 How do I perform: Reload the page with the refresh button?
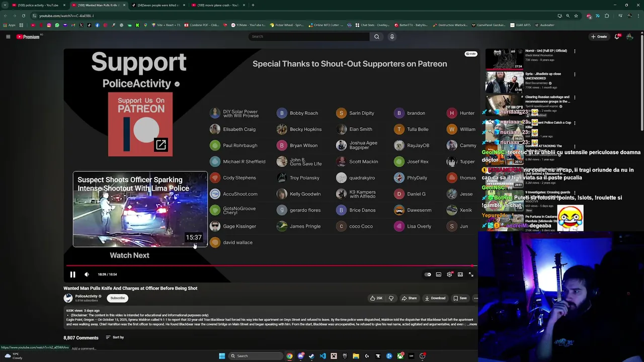click(x=23, y=16)
